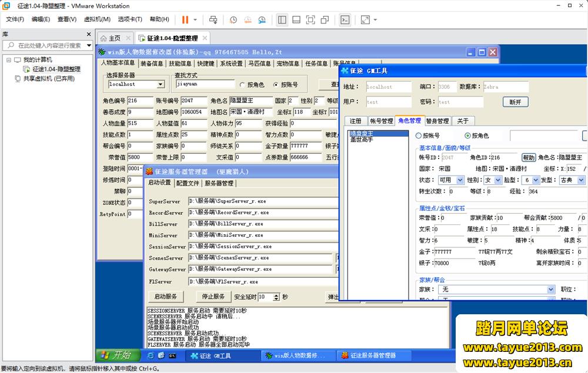Viewport: 588px width, 373px height.
Task: Collapse the 我的计算机 tree node
Action: [x=9, y=59]
